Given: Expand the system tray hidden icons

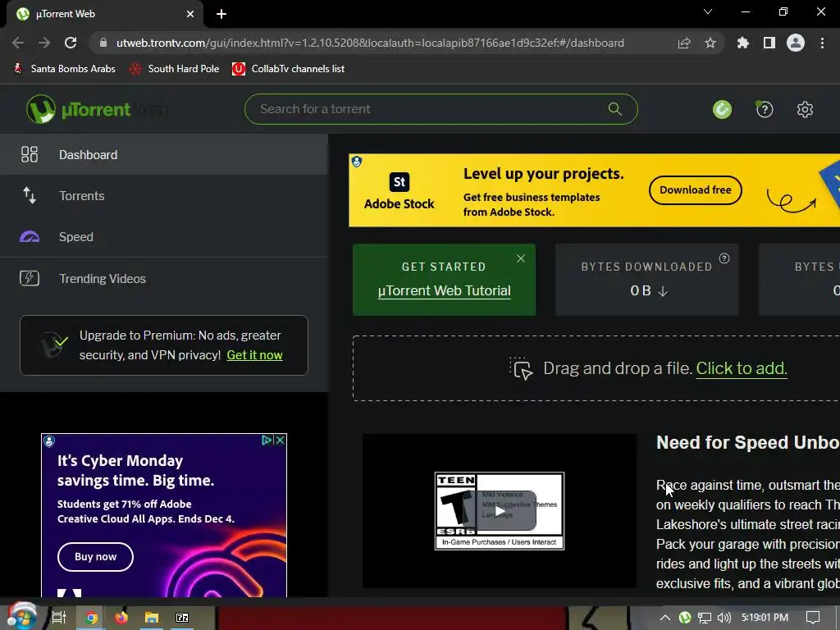Looking at the screenshot, I should (x=664, y=618).
